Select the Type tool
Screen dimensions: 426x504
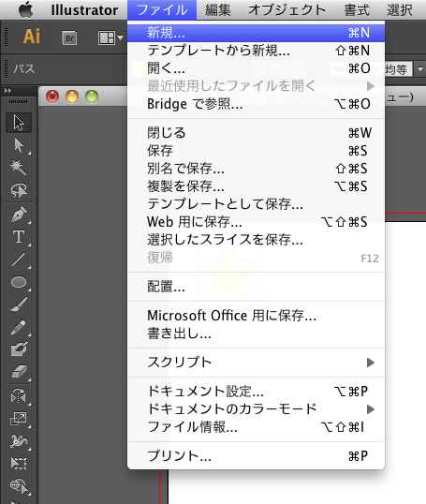tap(19, 237)
